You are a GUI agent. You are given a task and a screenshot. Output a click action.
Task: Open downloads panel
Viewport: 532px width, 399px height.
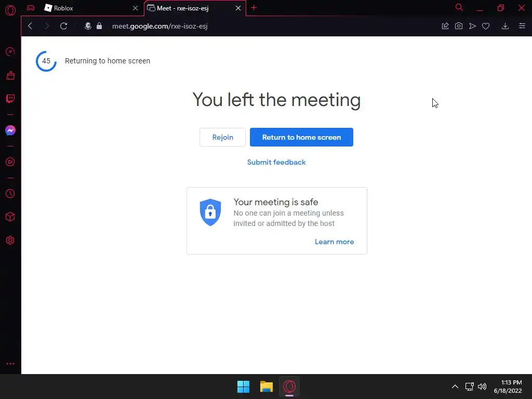pyautogui.click(x=505, y=26)
